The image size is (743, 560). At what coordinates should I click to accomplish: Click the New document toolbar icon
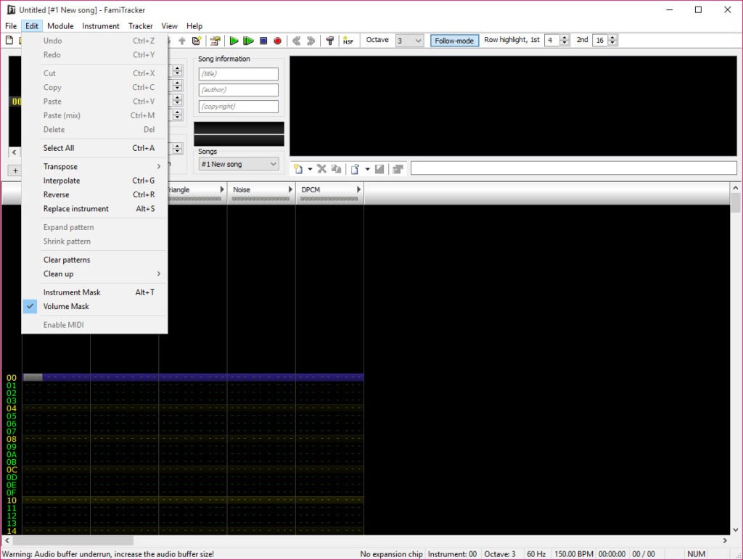(x=9, y=41)
